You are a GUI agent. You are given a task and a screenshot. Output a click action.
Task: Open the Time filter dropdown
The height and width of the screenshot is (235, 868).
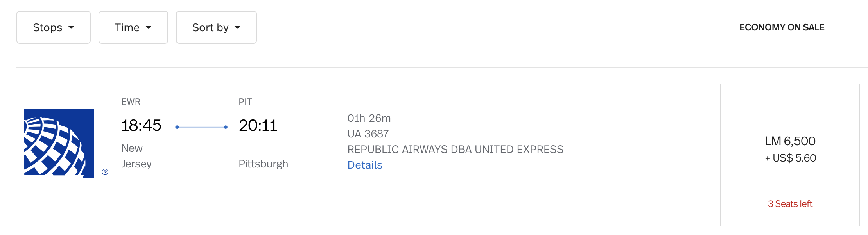pyautogui.click(x=133, y=27)
